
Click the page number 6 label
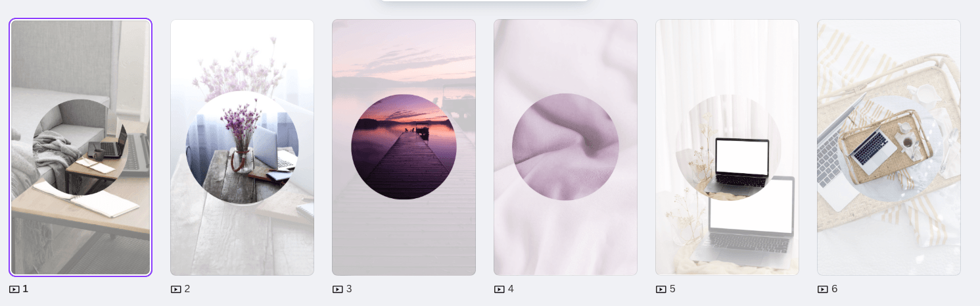pyautogui.click(x=834, y=289)
